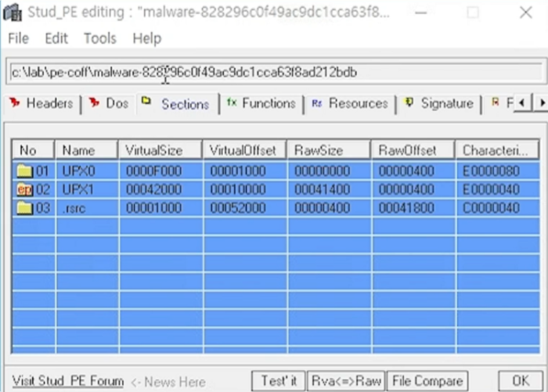
Task: Click the Name column header
Action: pos(86,150)
